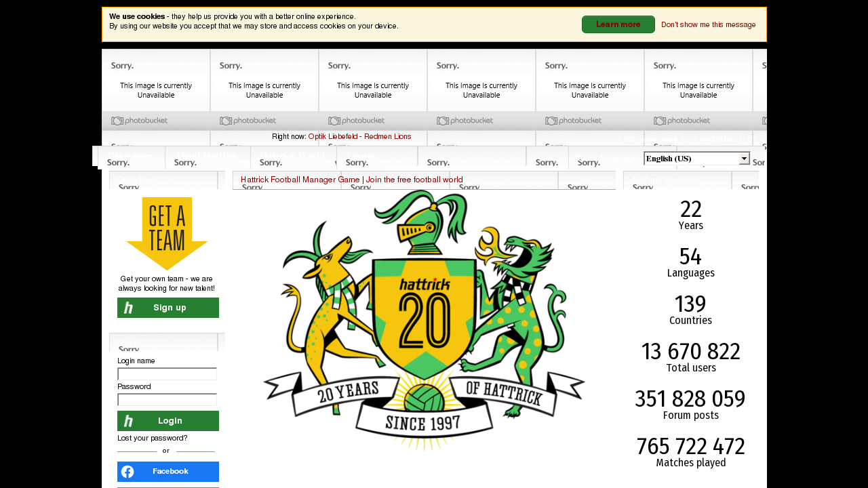Select the "765 722 472" matches played figure
This screenshot has height=488, width=868.
click(x=690, y=447)
